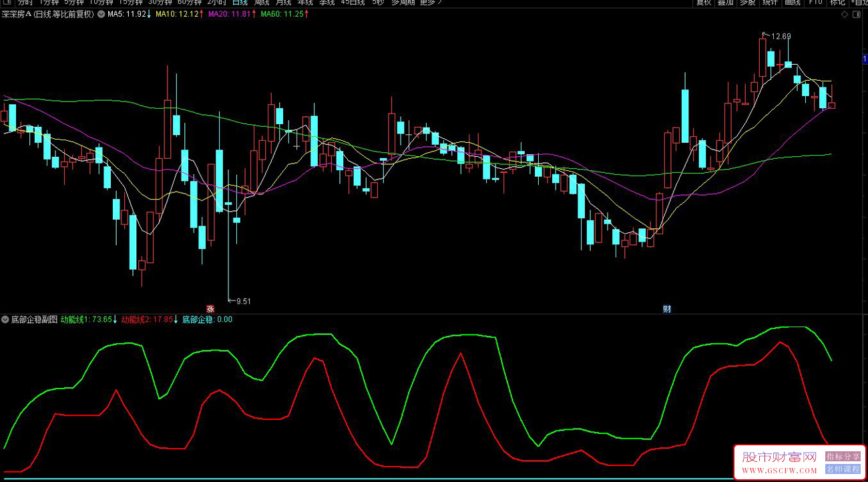Select the highlighted 日线 period tab
This screenshot has height=482, width=868.
click(x=239, y=3)
